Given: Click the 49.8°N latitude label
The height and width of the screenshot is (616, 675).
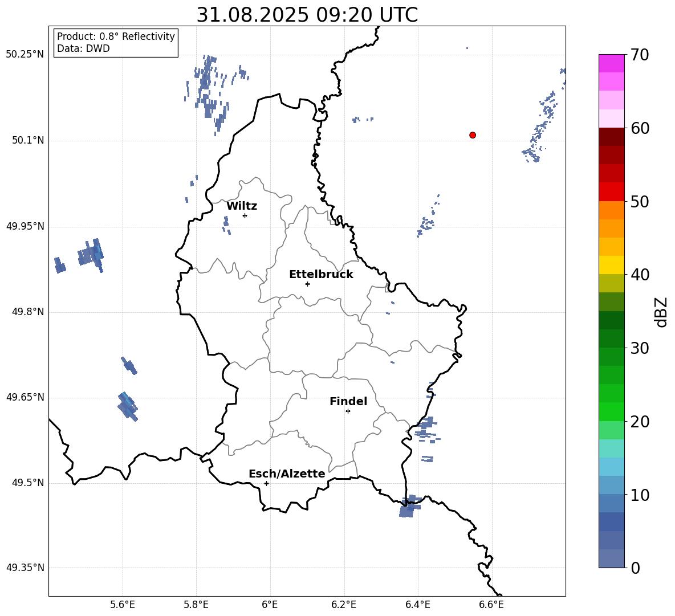Looking at the screenshot, I should (x=27, y=312).
